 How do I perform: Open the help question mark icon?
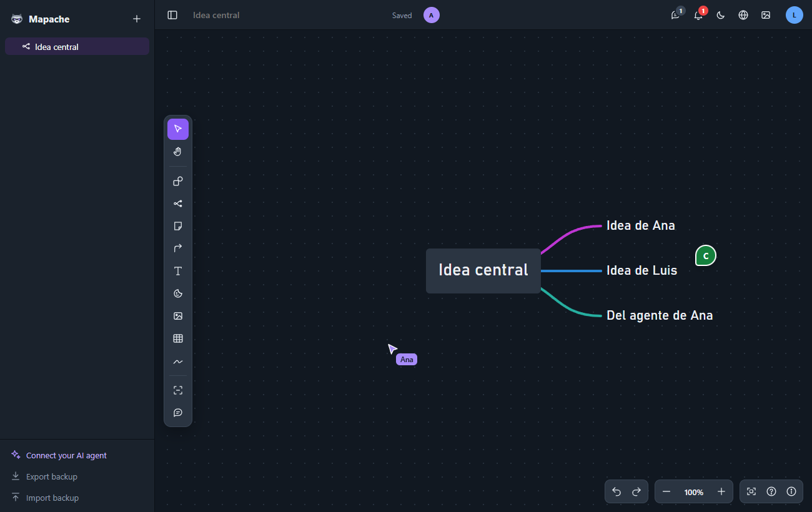tap(771, 491)
